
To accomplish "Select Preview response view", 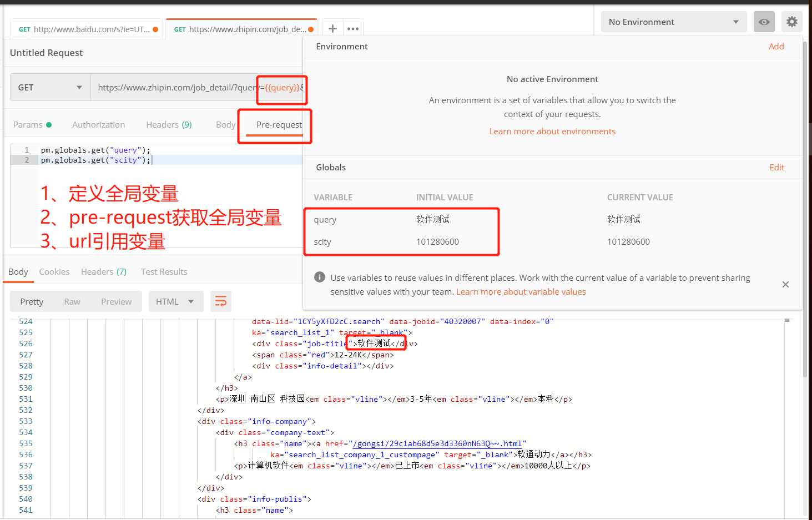I will click(x=117, y=301).
